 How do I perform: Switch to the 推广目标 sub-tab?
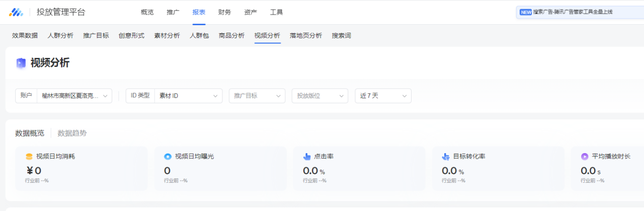click(96, 36)
